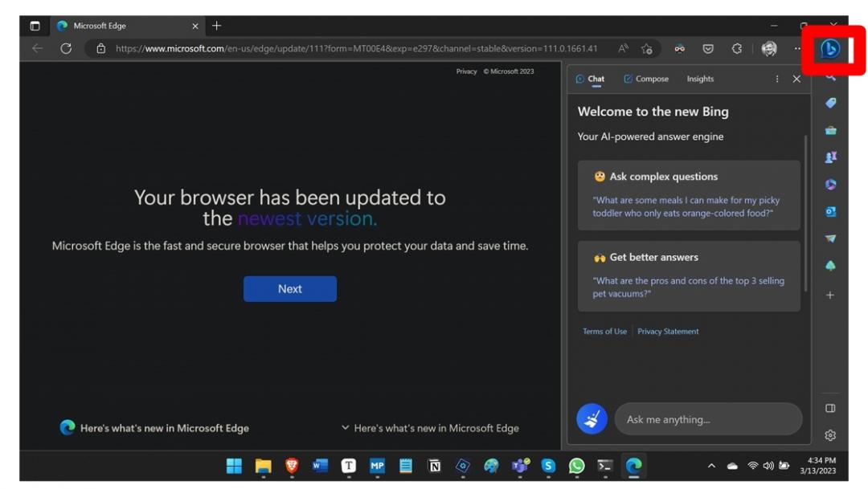This screenshot has width=868, height=489.
Task: Open Extensions puzzle icon
Action: pos(737,49)
